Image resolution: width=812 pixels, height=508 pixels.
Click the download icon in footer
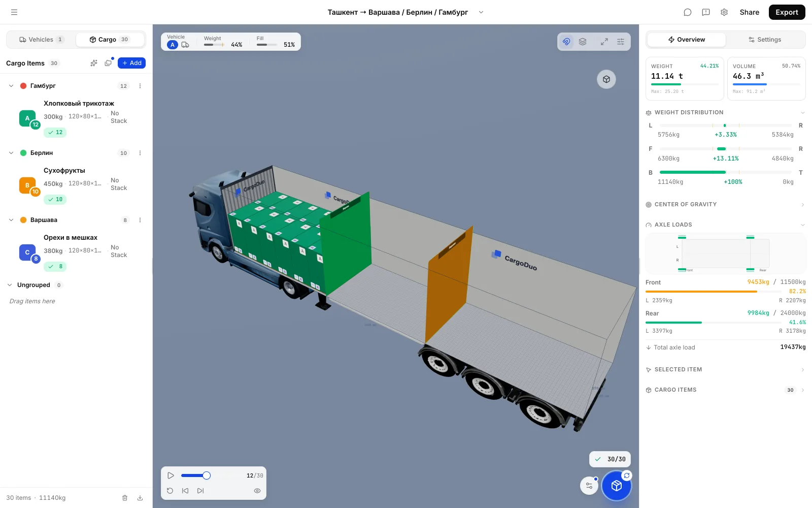point(140,498)
